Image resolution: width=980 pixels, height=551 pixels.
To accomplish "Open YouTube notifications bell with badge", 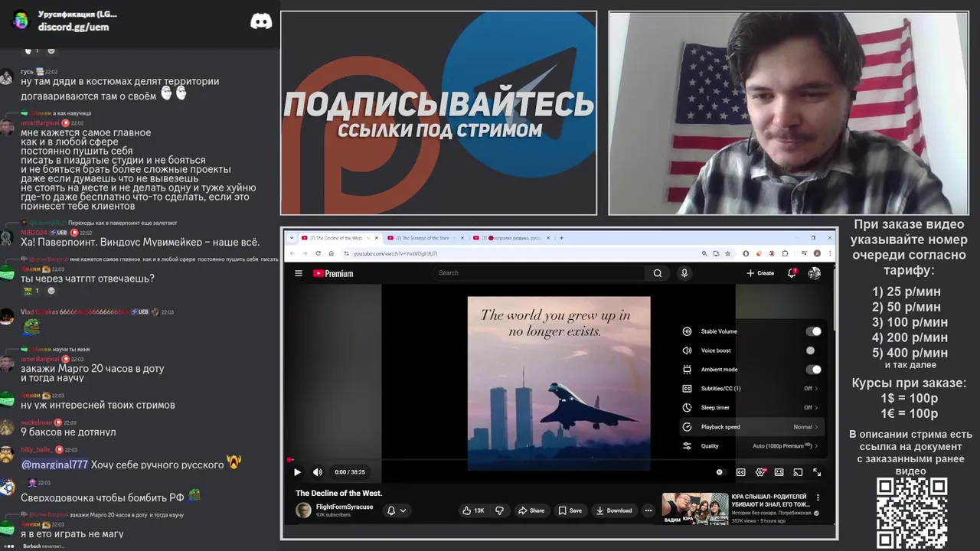I will (792, 272).
